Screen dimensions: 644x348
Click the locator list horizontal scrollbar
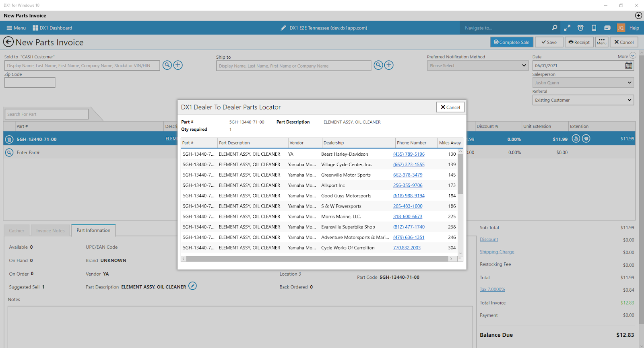click(317, 259)
